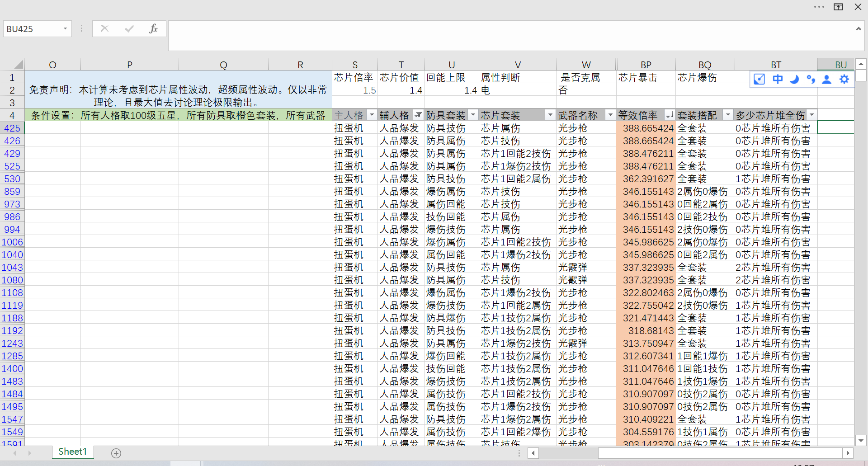Click the input method logo icon
This screenshot has width=868, height=466.
[x=759, y=79]
